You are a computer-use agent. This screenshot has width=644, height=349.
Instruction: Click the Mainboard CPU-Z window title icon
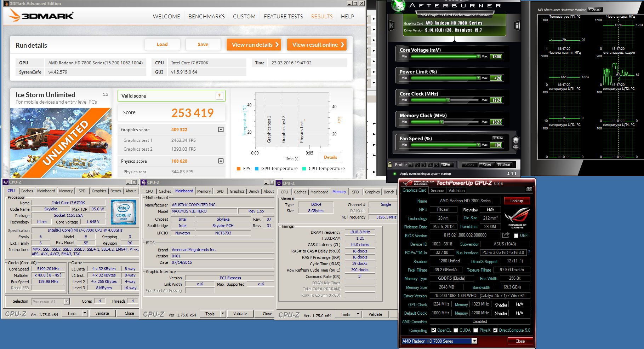pos(144,182)
